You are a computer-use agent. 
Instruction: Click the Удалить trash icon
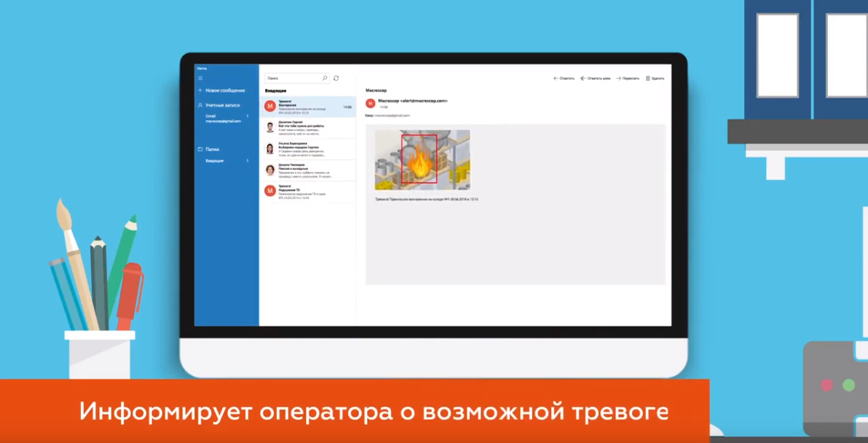click(648, 78)
